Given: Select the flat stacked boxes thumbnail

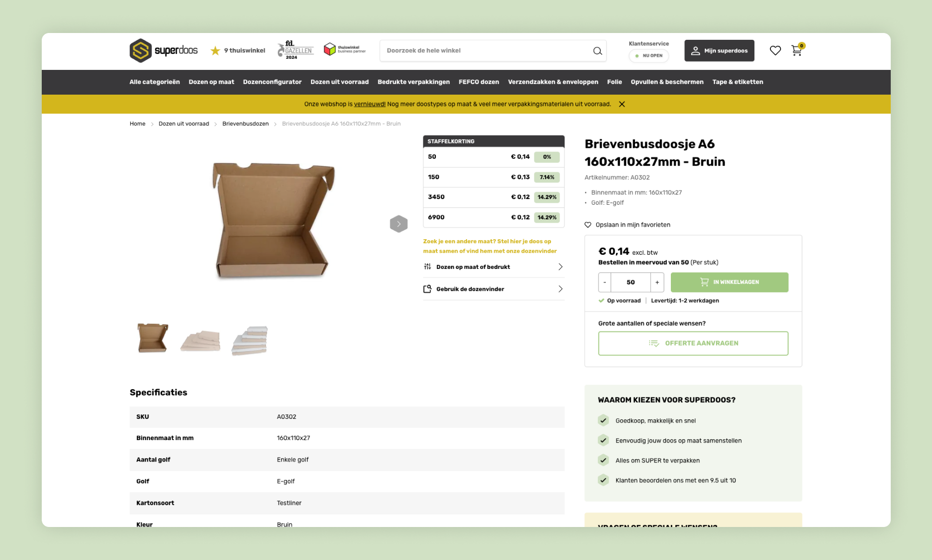Looking at the screenshot, I should click(x=200, y=341).
